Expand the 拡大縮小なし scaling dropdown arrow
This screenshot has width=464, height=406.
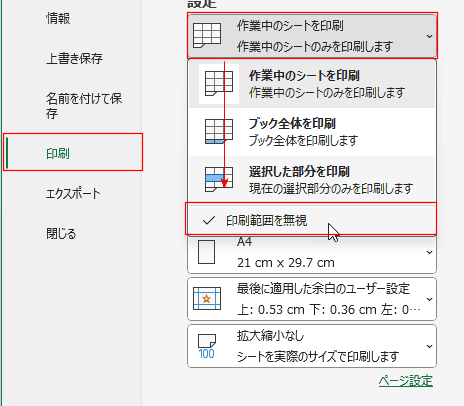pyautogui.click(x=429, y=346)
